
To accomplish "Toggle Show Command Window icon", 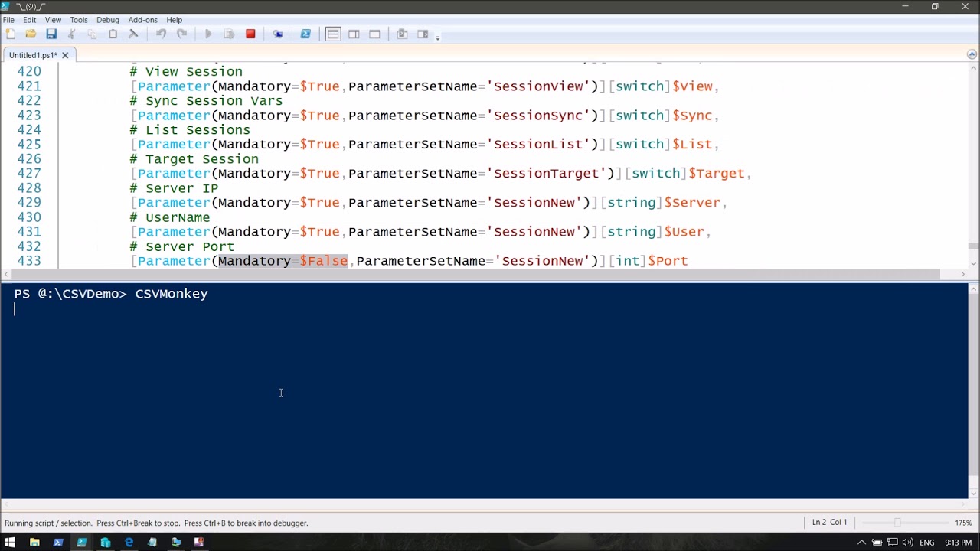I will (402, 34).
